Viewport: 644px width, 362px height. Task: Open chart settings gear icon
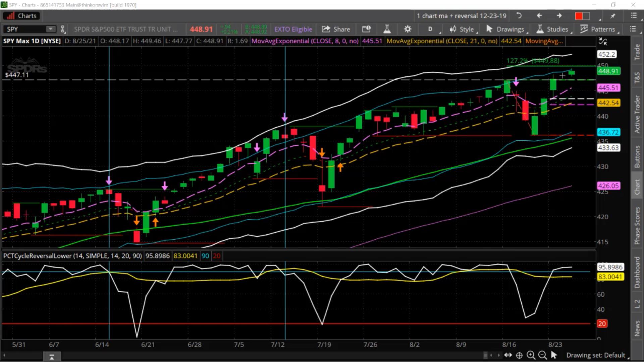[408, 29]
